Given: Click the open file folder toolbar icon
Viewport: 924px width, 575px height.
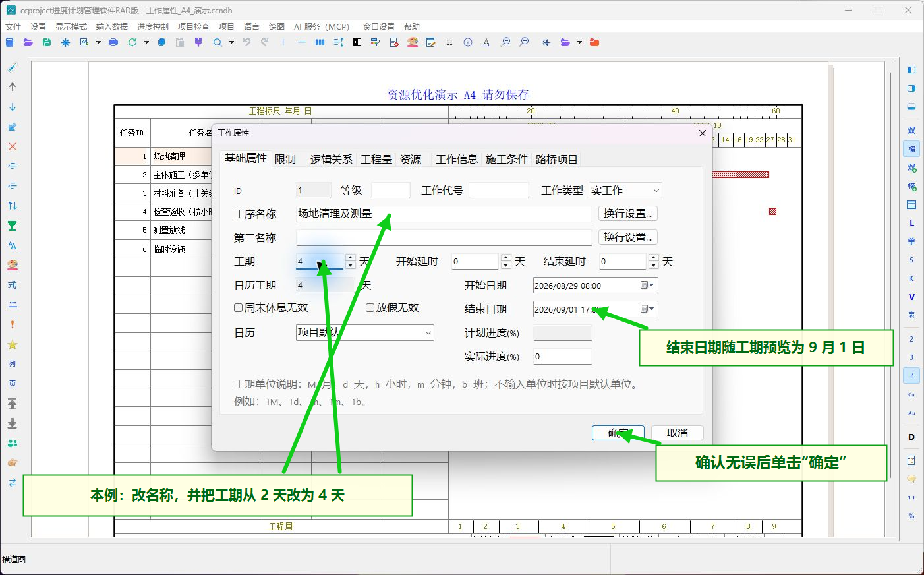Looking at the screenshot, I should [x=28, y=42].
